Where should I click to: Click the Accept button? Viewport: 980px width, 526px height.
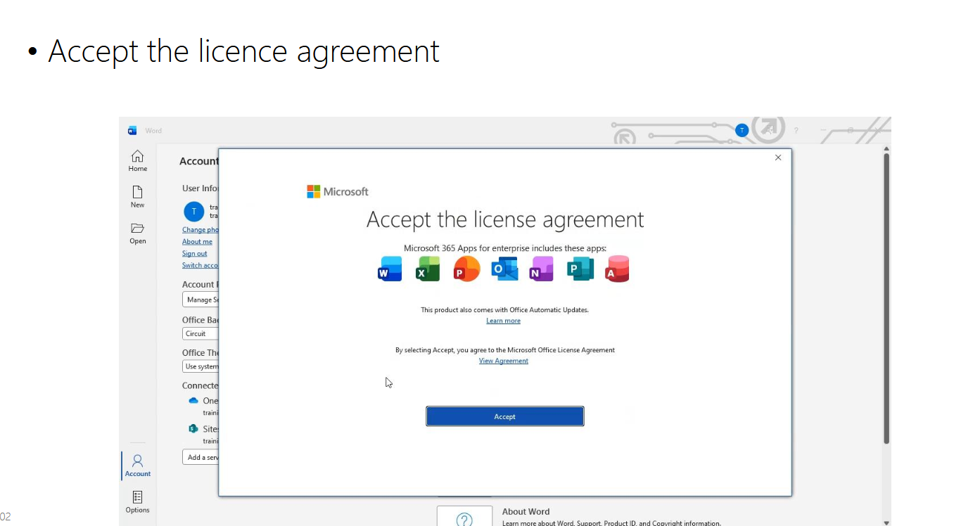(x=505, y=416)
